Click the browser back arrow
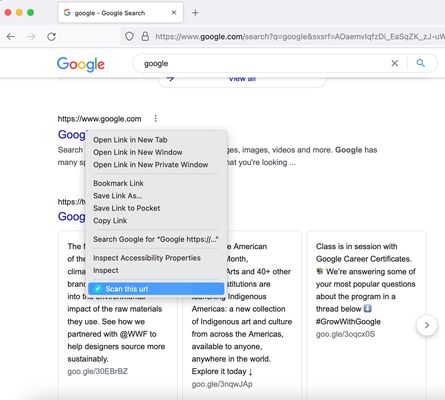 point(11,37)
